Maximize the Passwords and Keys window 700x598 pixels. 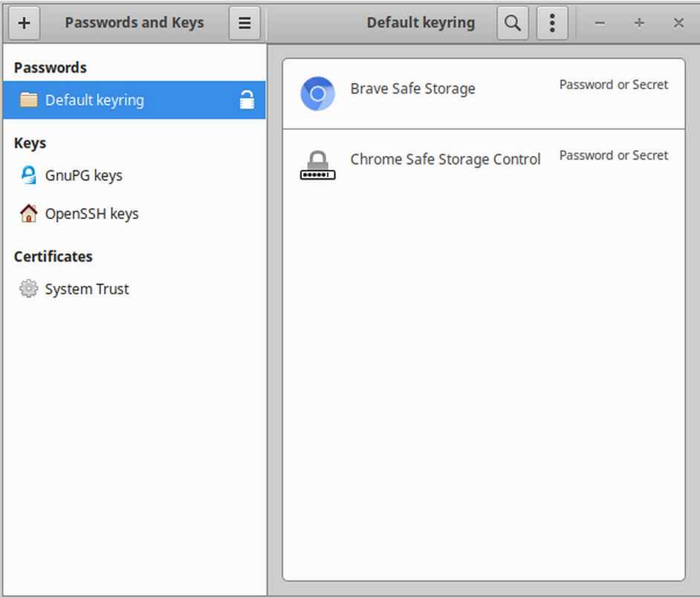[x=639, y=23]
